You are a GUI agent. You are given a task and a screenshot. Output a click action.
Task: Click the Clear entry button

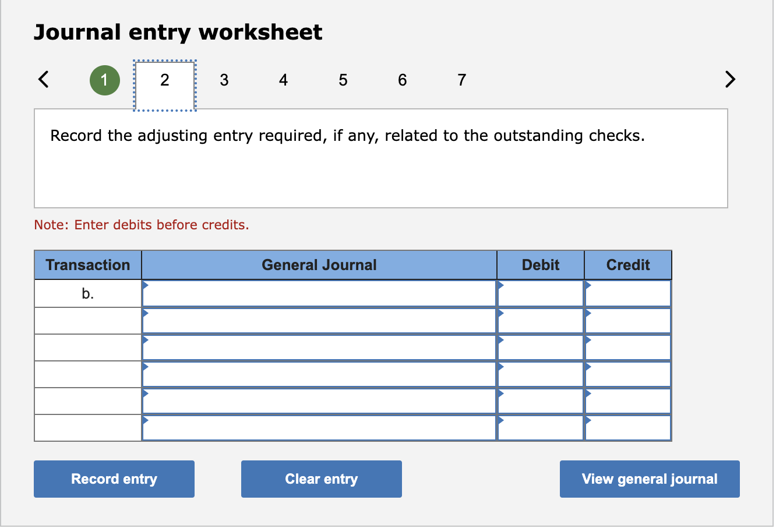pyautogui.click(x=321, y=478)
